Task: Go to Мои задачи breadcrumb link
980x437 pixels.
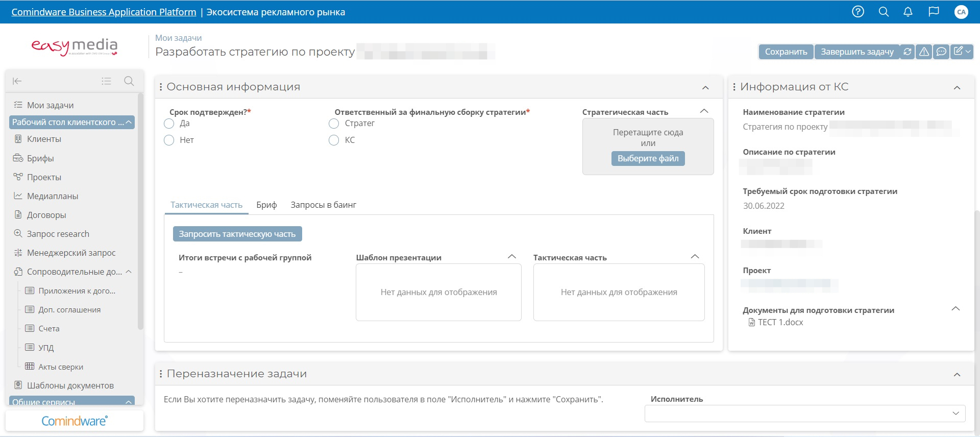Action: 178,38
